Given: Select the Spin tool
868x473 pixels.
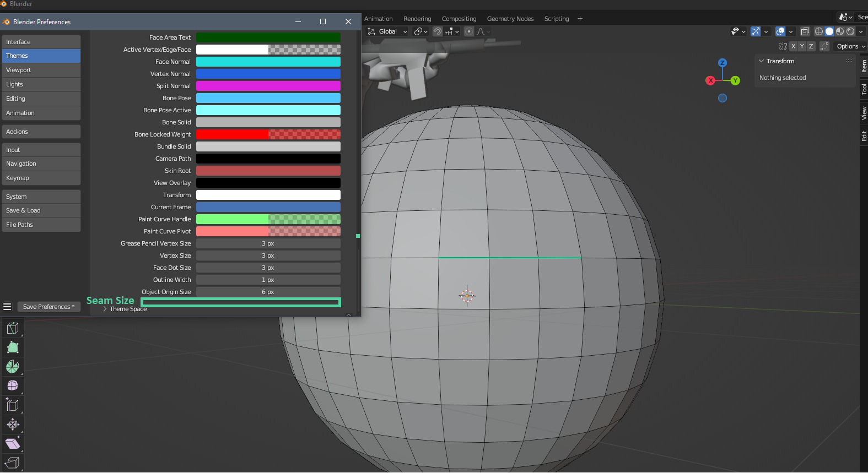Looking at the screenshot, I should (13, 367).
